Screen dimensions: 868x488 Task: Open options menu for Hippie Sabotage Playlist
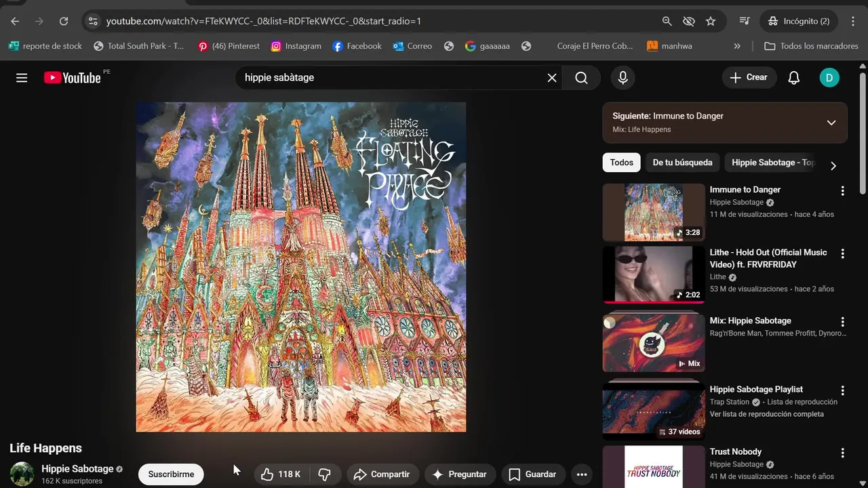click(843, 390)
